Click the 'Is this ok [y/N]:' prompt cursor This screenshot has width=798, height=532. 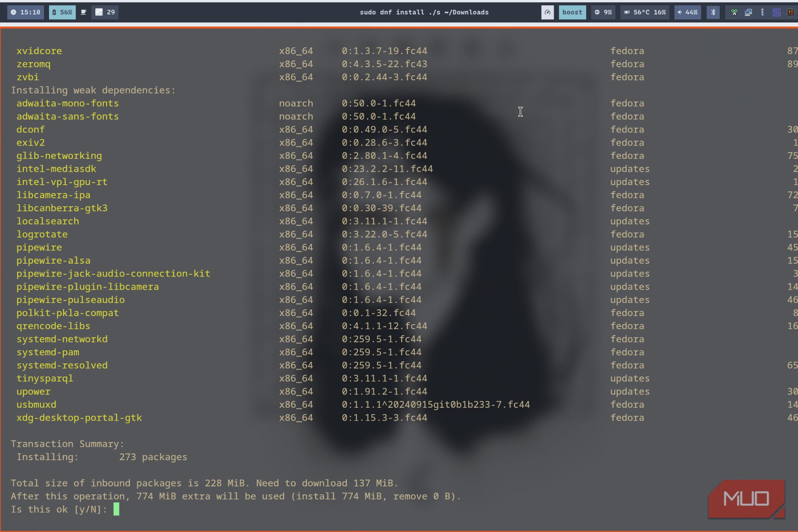pos(116,509)
